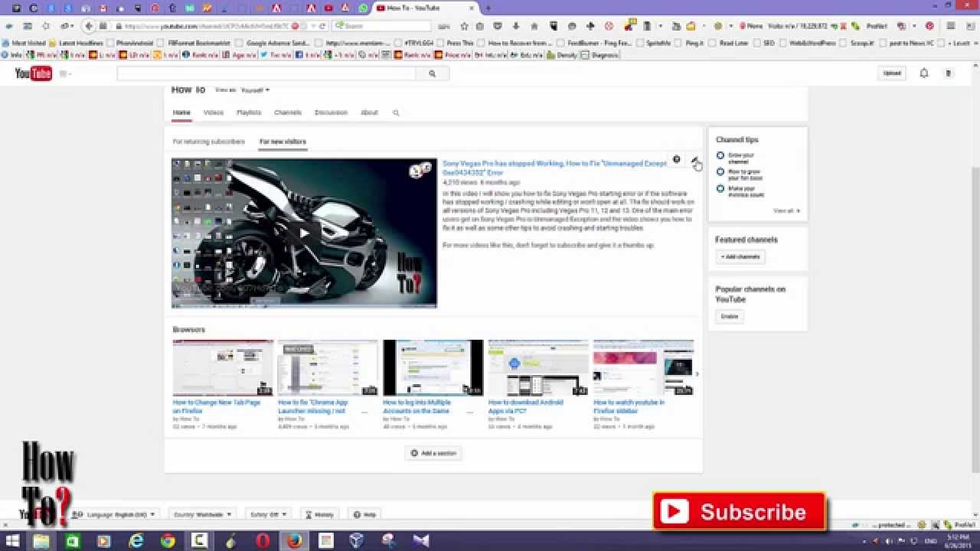Switch to the Home channel tab
Image resolution: width=980 pixels, height=551 pixels.
tap(181, 112)
